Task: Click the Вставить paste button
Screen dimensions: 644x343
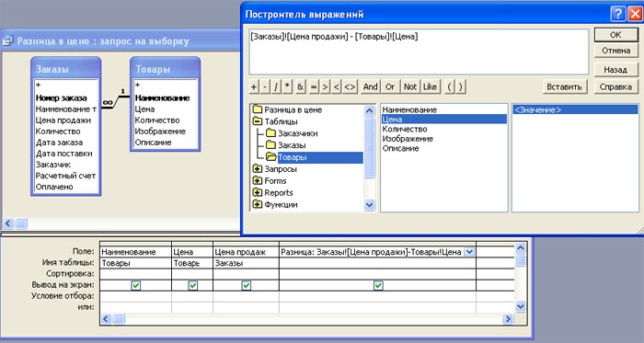Action: pos(564,86)
